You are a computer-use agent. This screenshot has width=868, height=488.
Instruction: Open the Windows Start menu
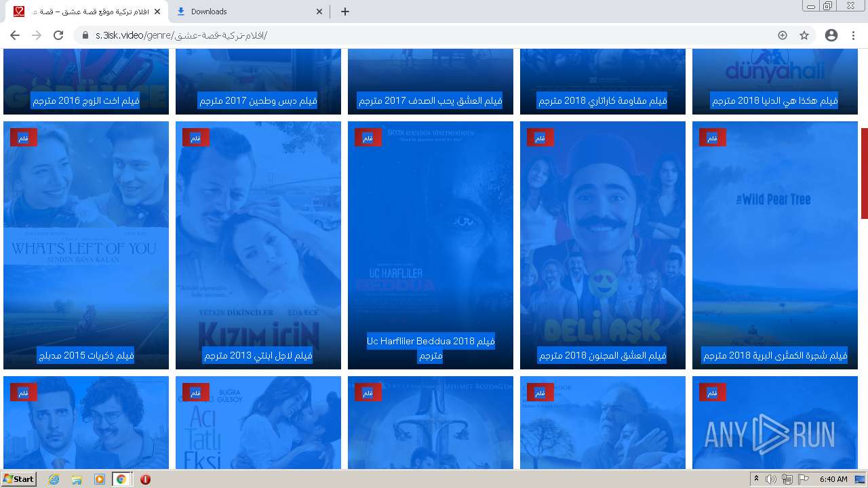18,479
